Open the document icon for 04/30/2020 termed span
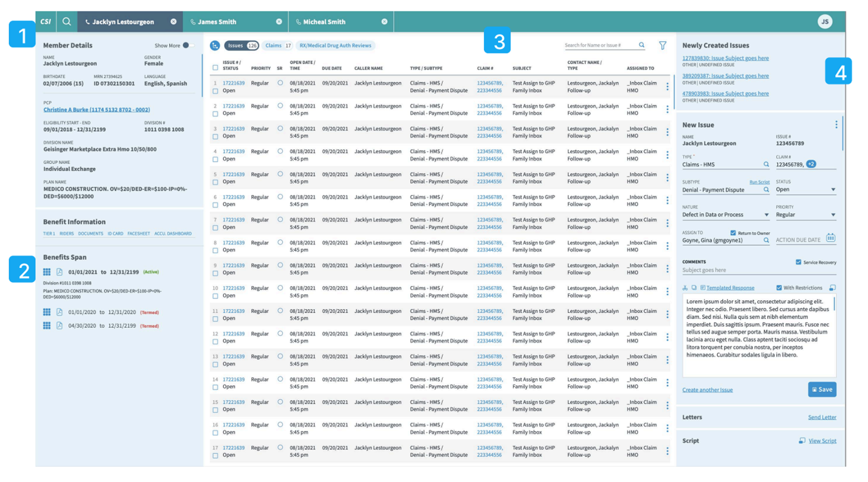868x482 pixels. point(59,326)
